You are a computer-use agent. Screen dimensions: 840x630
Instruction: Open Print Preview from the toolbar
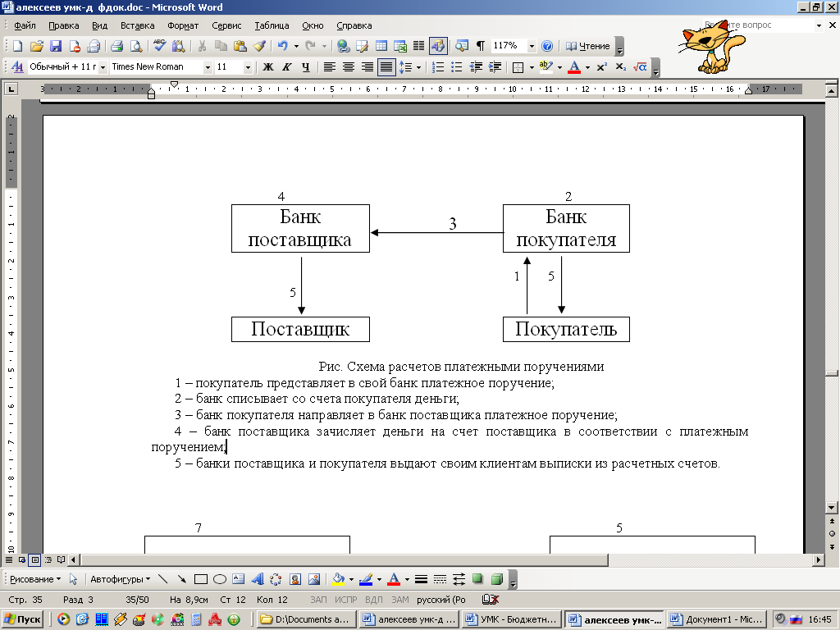136,46
